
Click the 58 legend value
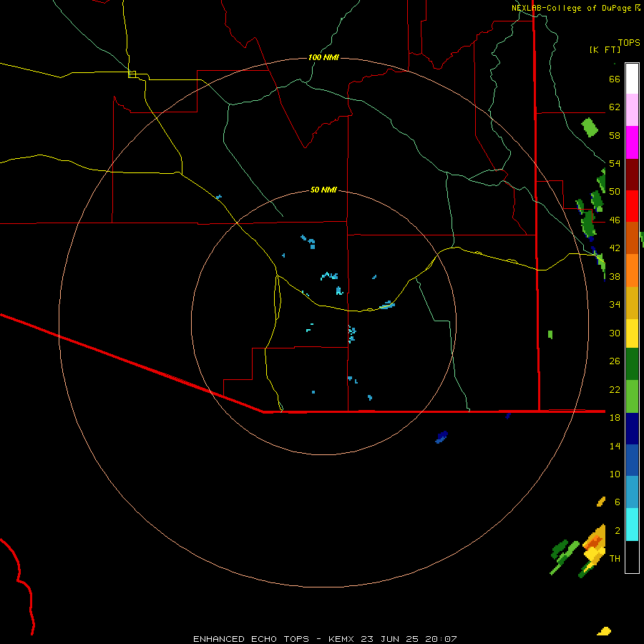[615, 135]
